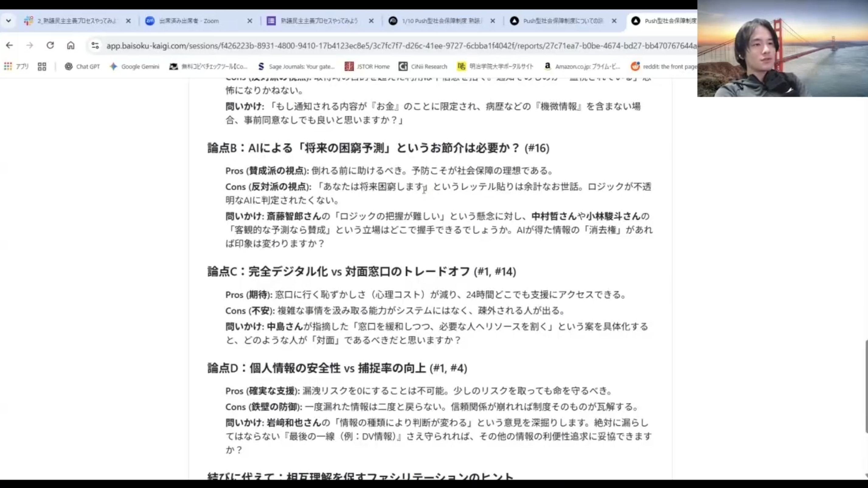Open the Chat GPT bookmark
The height and width of the screenshot is (488, 868).
[x=82, y=67]
